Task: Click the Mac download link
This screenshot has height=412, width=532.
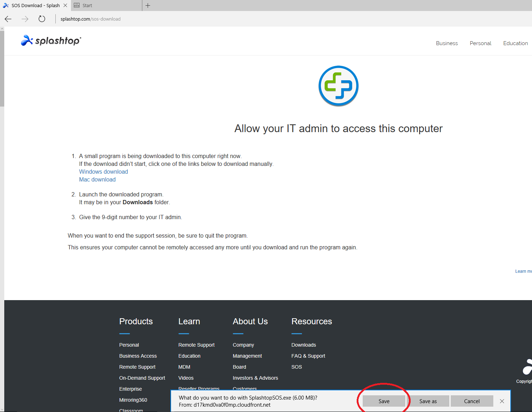Action: [x=97, y=179]
